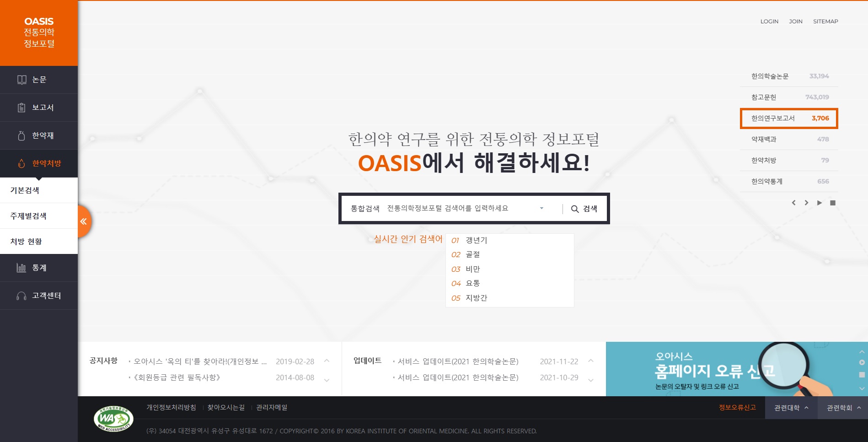Screen dimensions: 868x442
Task: Select 주제별검색 submenu item
Action: [x=28, y=216]
